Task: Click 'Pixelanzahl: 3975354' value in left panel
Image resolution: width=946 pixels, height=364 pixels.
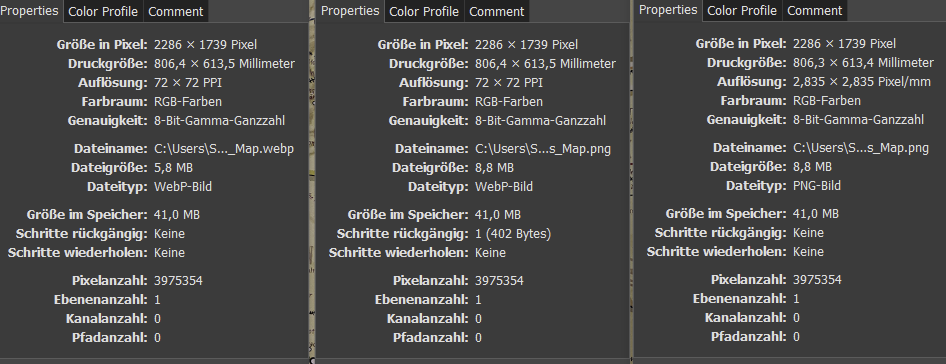Action: (x=179, y=281)
